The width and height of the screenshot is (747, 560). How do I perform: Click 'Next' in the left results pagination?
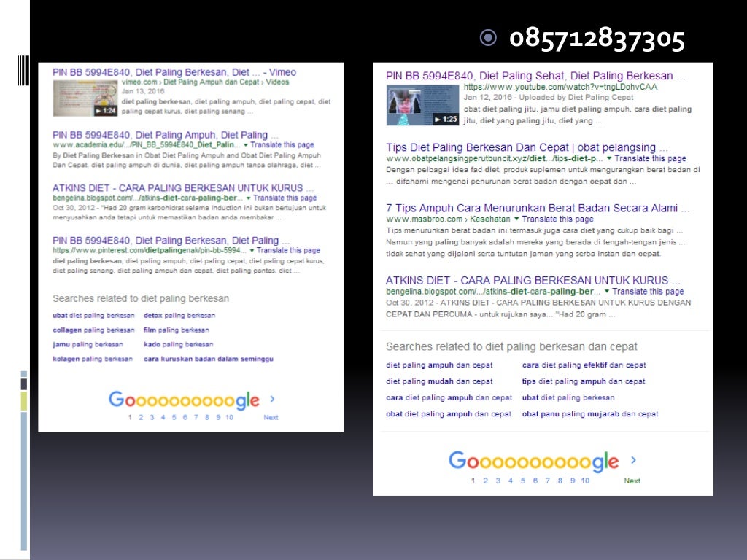(271, 417)
